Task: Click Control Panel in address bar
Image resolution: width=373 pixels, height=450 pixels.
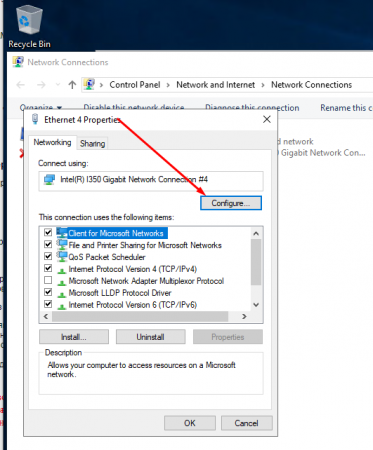Action: click(x=135, y=85)
